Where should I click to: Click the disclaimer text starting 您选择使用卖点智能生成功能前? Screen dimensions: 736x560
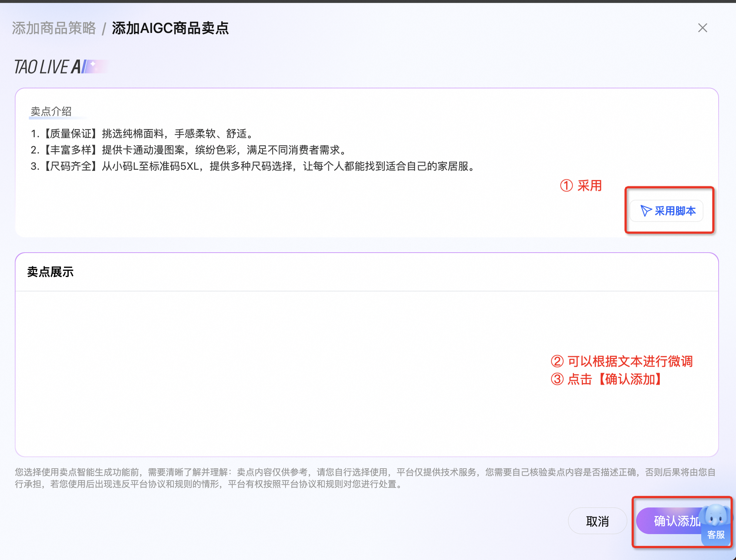[365, 478]
